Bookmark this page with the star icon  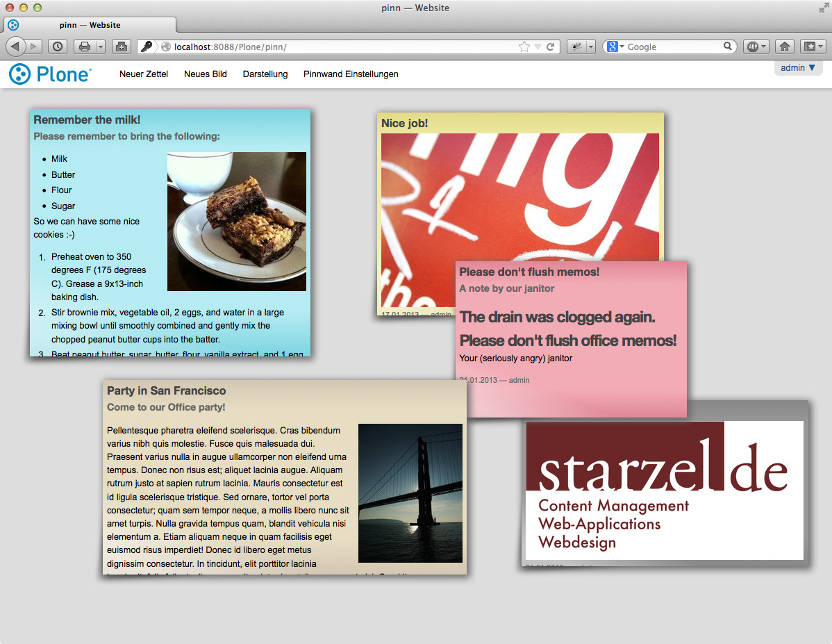point(524,47)
